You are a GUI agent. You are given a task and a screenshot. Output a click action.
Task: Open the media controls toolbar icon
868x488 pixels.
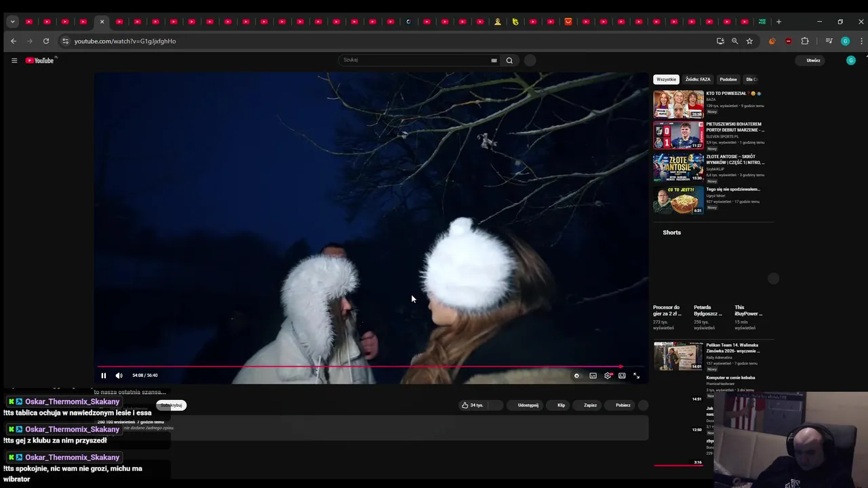[829, 41]
